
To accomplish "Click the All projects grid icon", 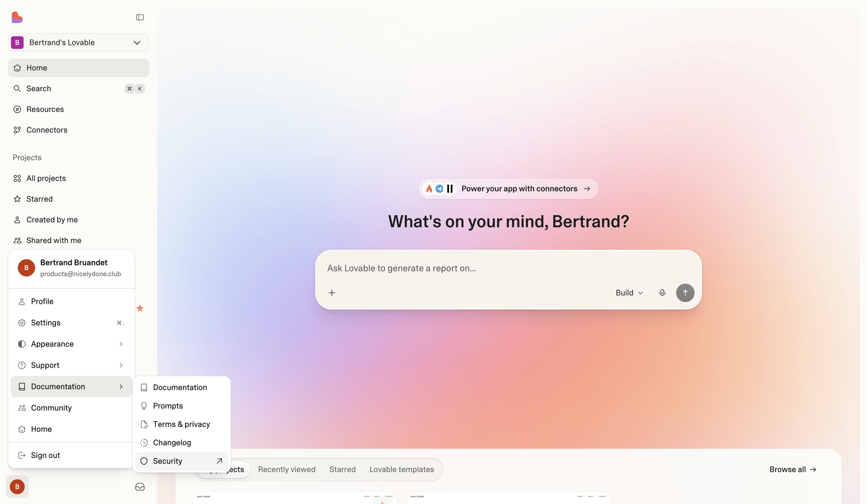I will click(x=17, y=178).
